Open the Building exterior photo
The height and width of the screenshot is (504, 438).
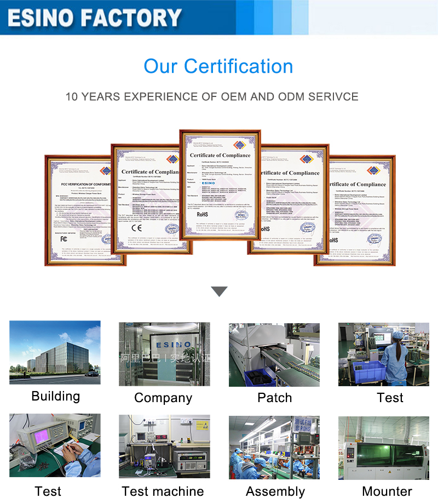pyautogui.click(x=55, y=352)
